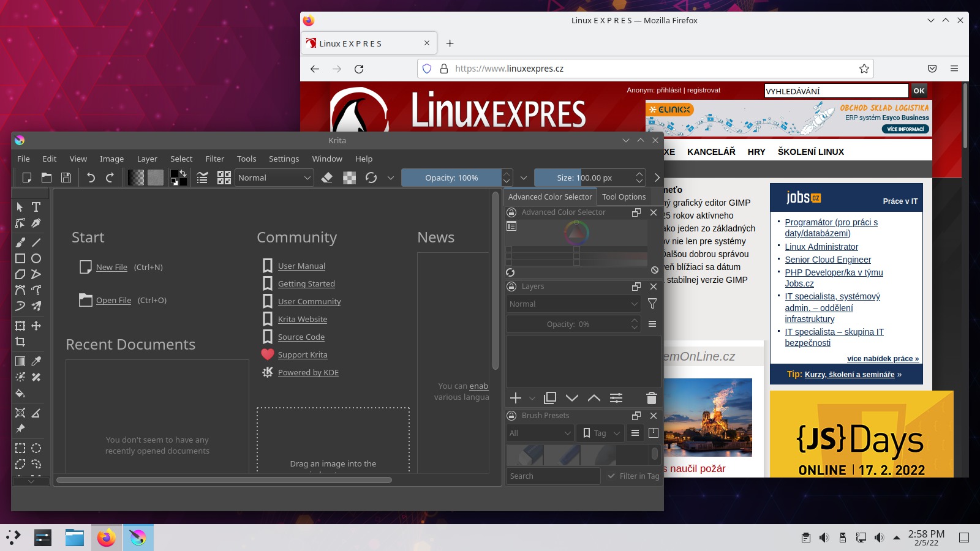Click Linux Administrator job link in Firefox
The height and width of the screenshot is (551, 980).
click(821, 247)
